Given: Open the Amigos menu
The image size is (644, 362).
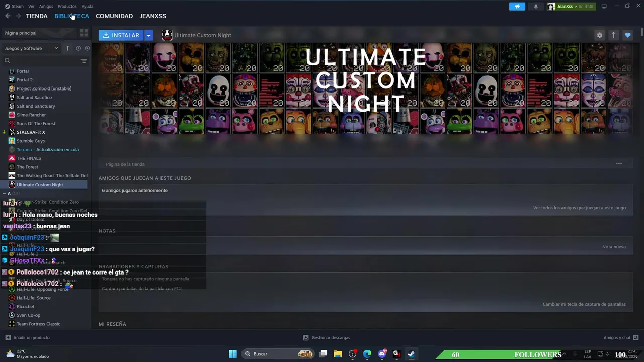Looking at the screenshot, I should click(46, 6).
